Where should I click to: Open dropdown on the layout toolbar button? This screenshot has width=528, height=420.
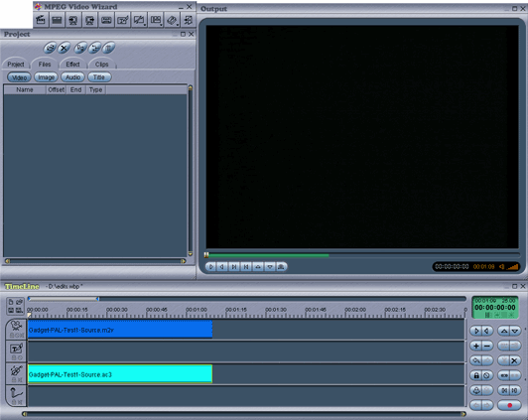tap(162, 25)
